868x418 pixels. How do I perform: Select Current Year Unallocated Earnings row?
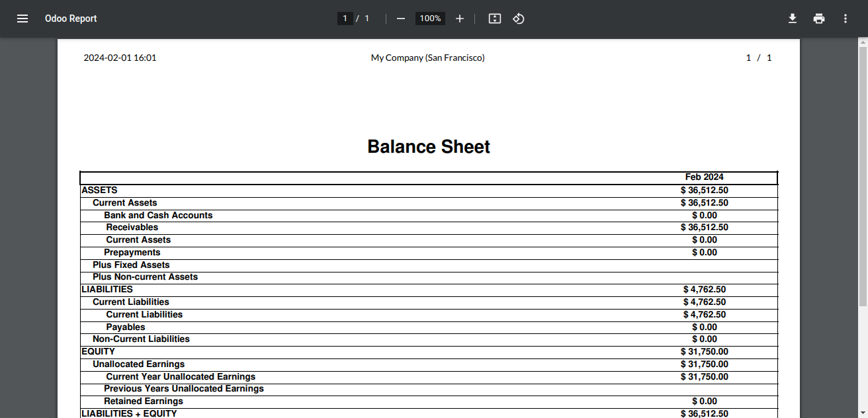(429, 376)
